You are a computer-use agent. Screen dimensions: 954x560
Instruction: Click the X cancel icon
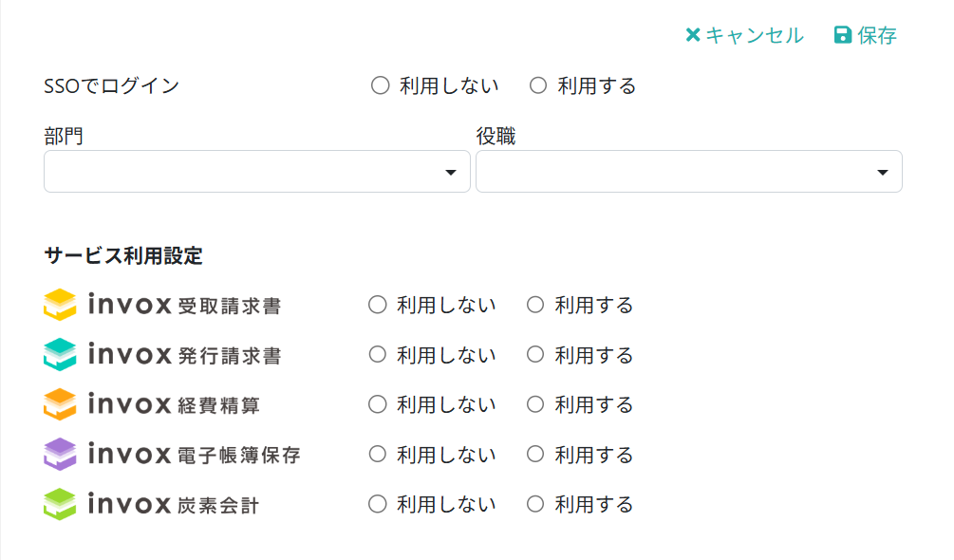click(693, 36)
